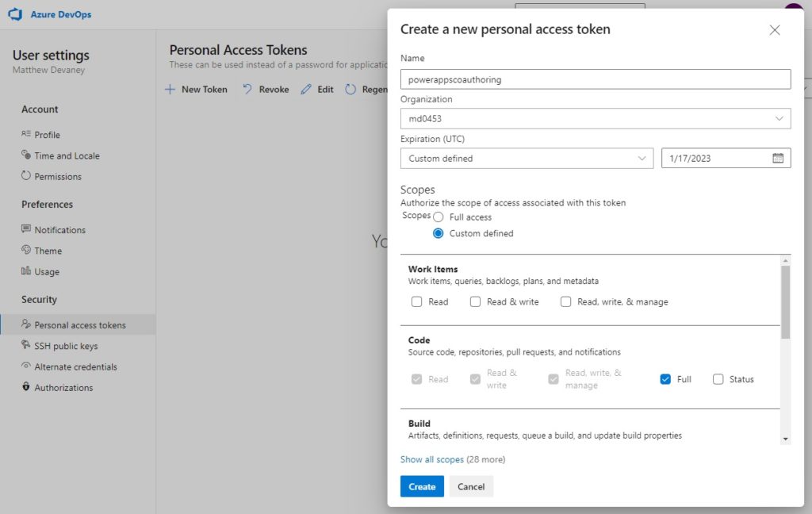Click the Cancel button
Viewport: 812px width, 514px height.
[x=471, y=486]
